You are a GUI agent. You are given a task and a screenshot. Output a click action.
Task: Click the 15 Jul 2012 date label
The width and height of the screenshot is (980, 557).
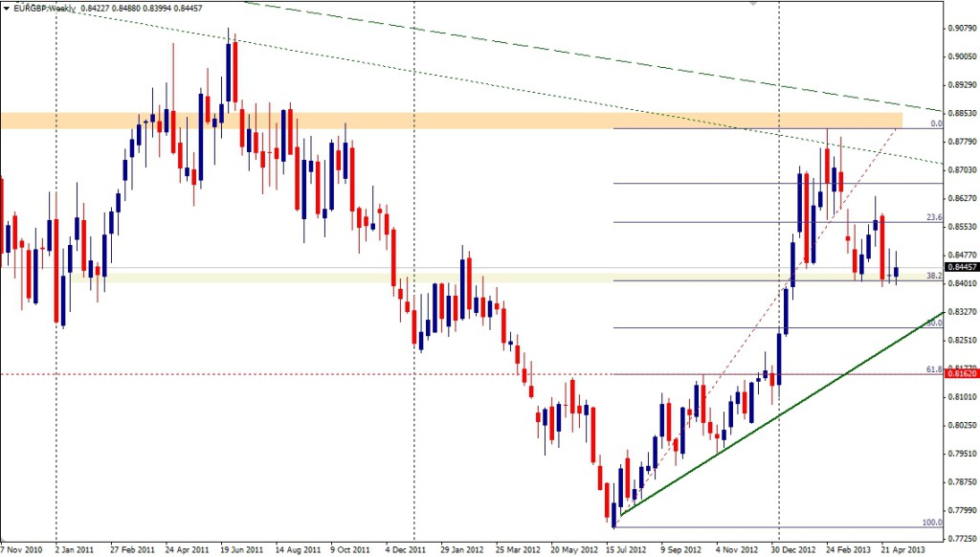622,549
